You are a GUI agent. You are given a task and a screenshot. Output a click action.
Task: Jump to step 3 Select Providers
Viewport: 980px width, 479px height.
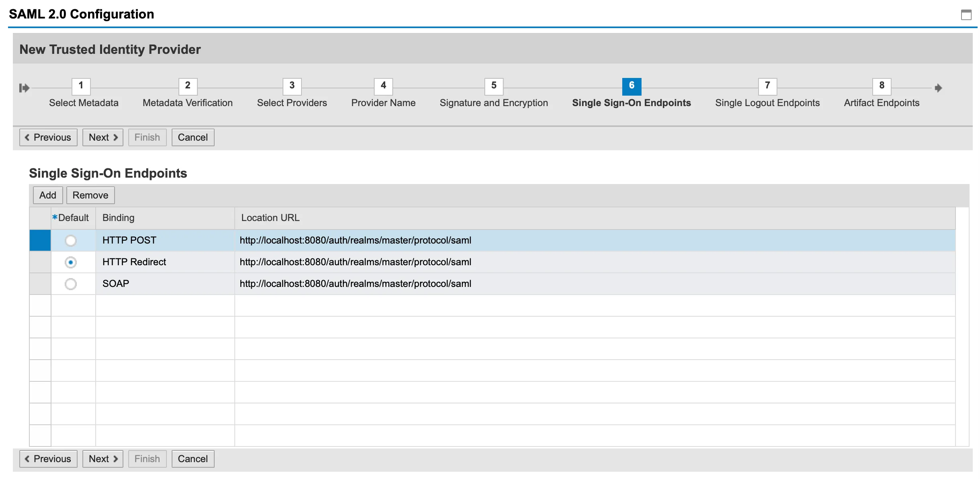(292, 86)
